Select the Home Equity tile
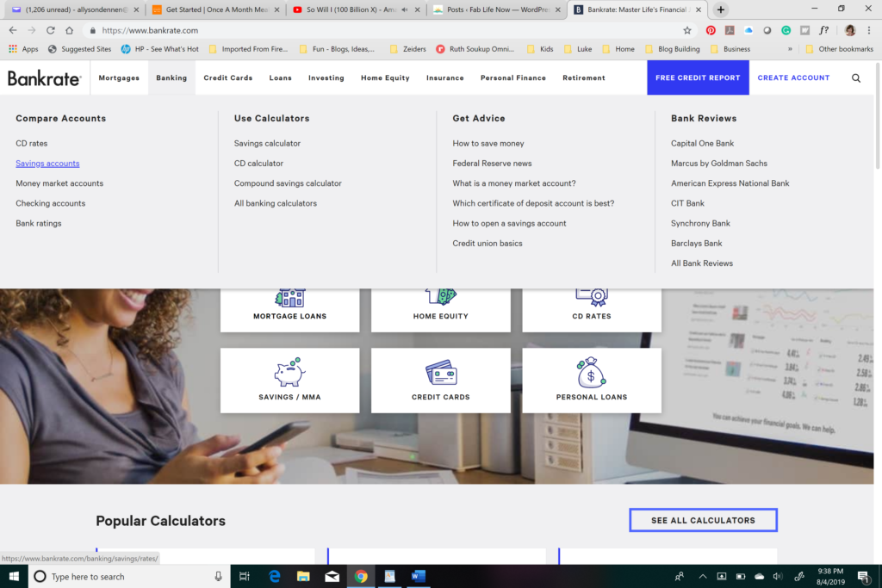This screenshot has height=588, width=882. point(440,310)
